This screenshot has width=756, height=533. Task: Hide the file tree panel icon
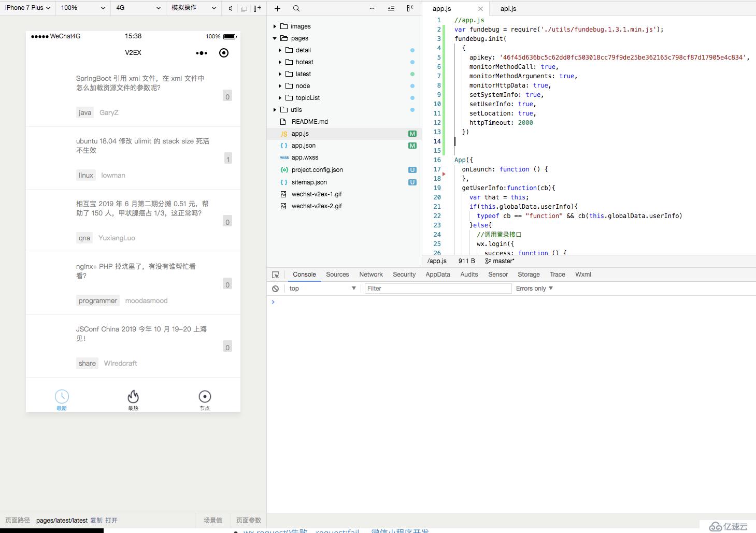pyautogui.click(x=410, y=8)
